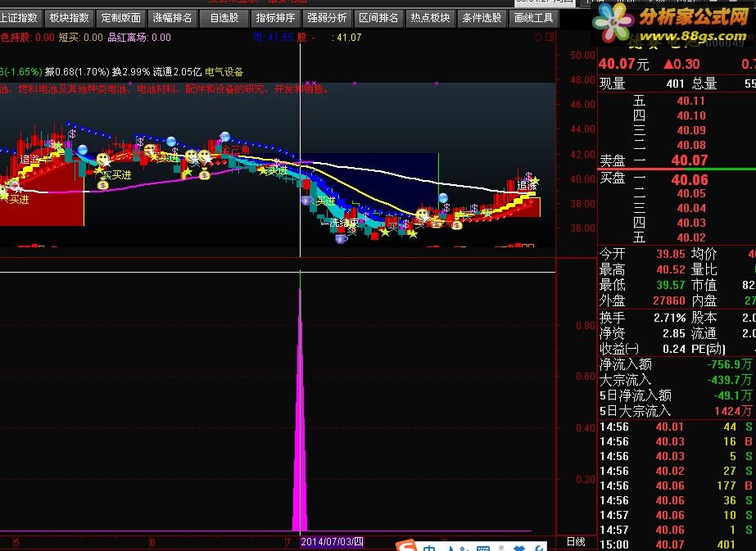Open 强弱分析 analysis
The image size is (756, 551).
[x=328, y=18]
